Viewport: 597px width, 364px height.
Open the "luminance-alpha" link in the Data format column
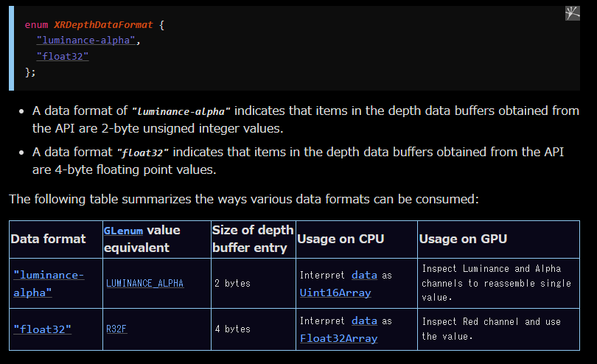coord(49,284)
